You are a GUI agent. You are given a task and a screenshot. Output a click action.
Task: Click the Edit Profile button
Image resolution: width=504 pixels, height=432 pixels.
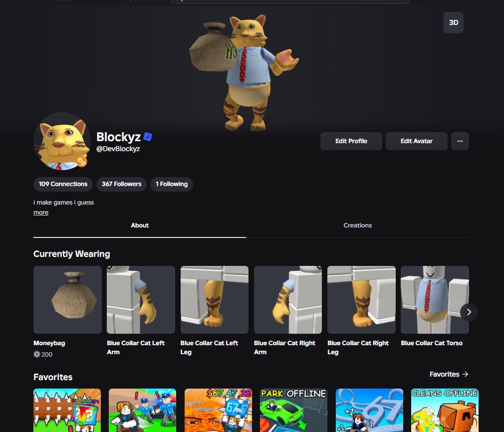pos(351,141)
